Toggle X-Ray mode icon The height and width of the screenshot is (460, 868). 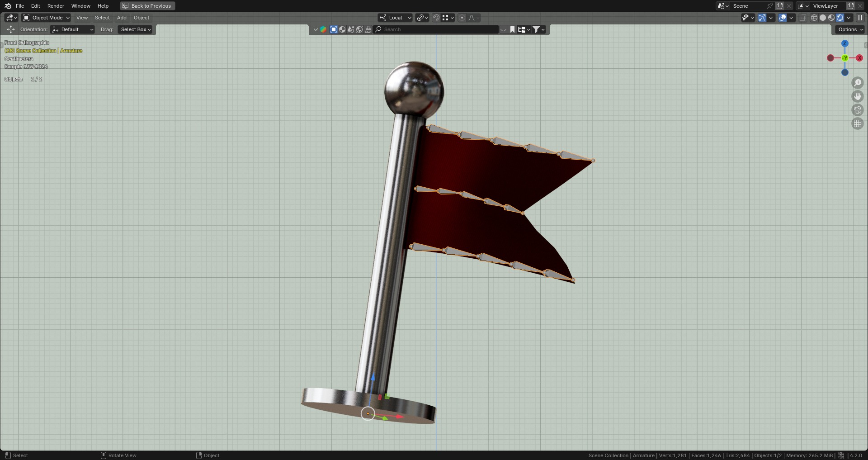(803, 18)
